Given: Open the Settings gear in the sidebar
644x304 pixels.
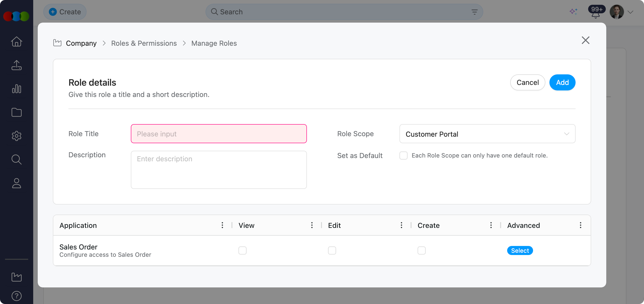Looking at the screenshot, I should (x=16, y=136).
